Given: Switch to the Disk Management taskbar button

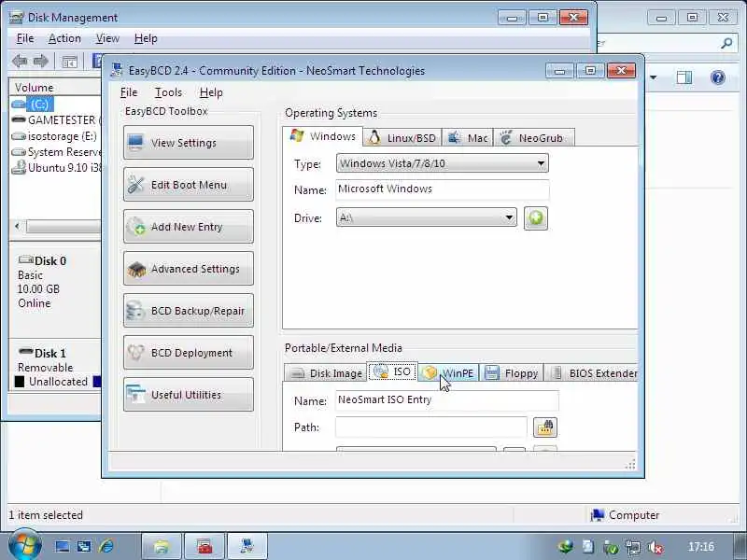Looking at the screenshot, I should coord(204,546).
